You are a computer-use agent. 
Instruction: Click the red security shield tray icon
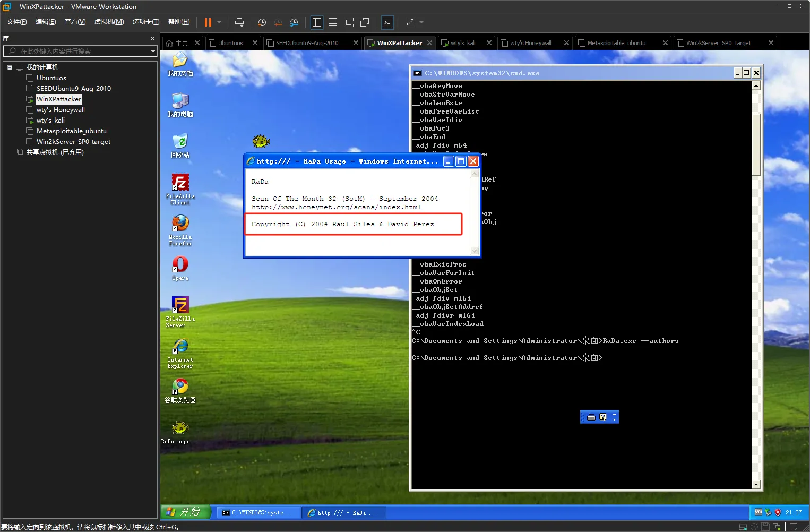(x=778, y=512)
